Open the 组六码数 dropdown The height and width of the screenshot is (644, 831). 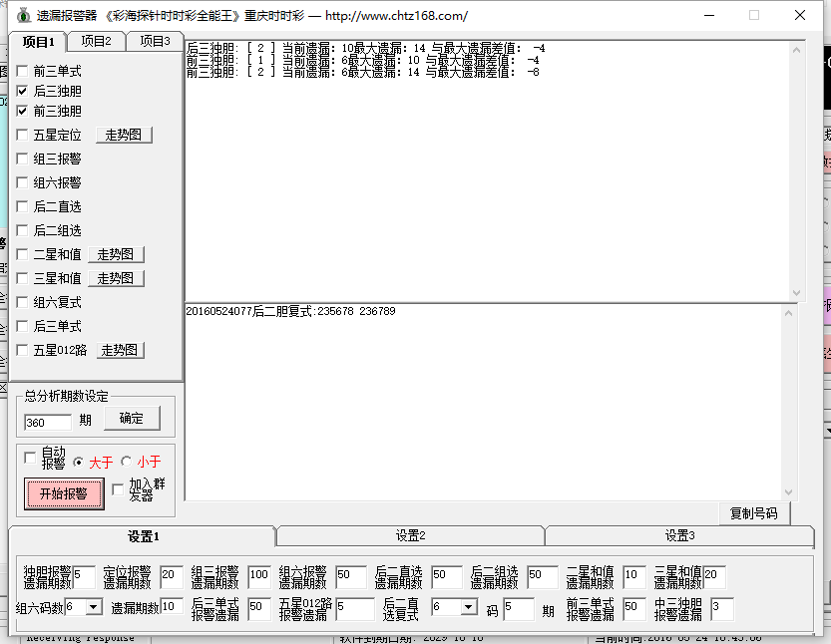[x=94, y=606]
